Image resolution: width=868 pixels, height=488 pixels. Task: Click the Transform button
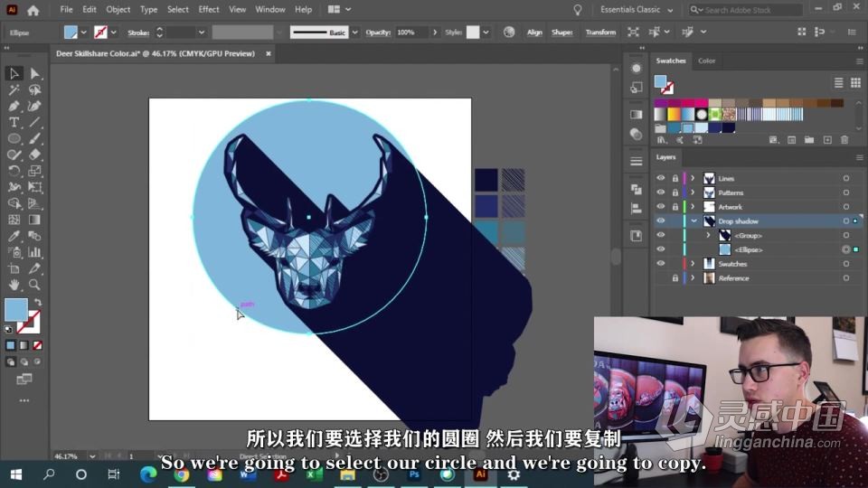tap(600, 33)
